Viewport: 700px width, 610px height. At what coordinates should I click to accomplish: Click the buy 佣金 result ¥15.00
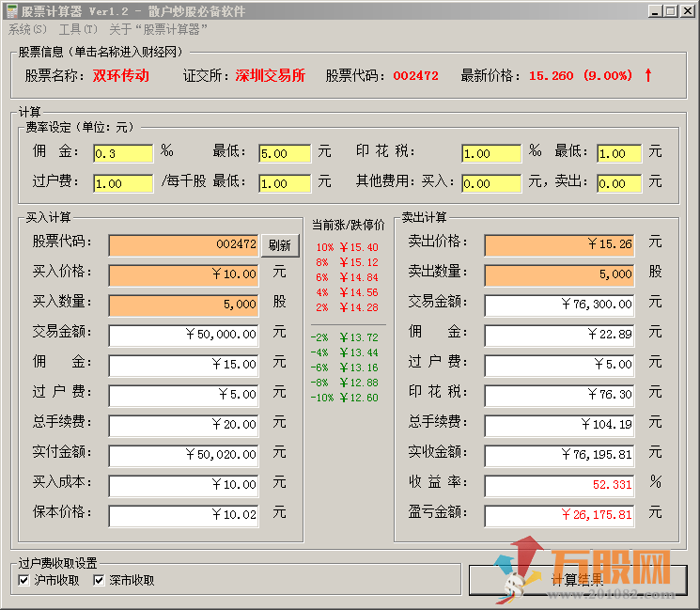click(x=183, y=366)
